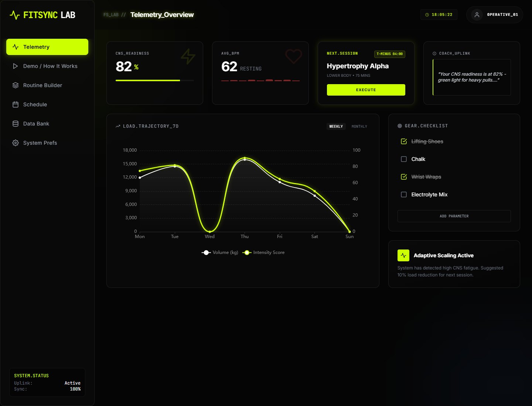Switch chart to Weekly view

(336, 126)
